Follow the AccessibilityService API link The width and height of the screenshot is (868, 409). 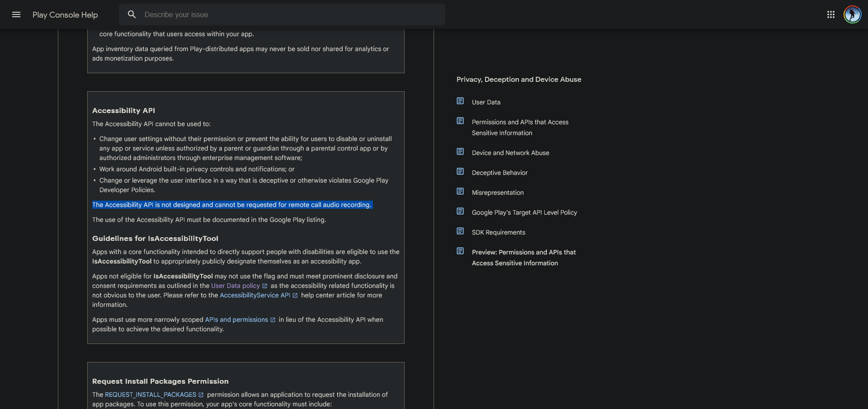click(x=255, y=295)
